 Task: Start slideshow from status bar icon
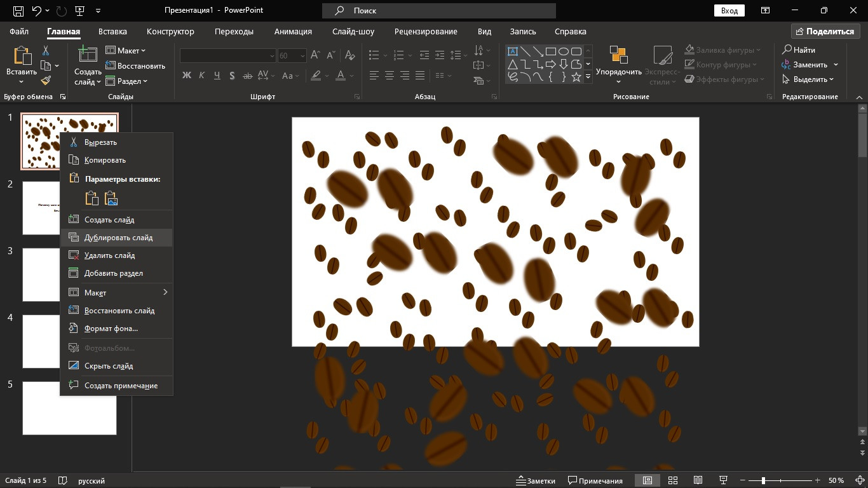[x=723, y=480]
